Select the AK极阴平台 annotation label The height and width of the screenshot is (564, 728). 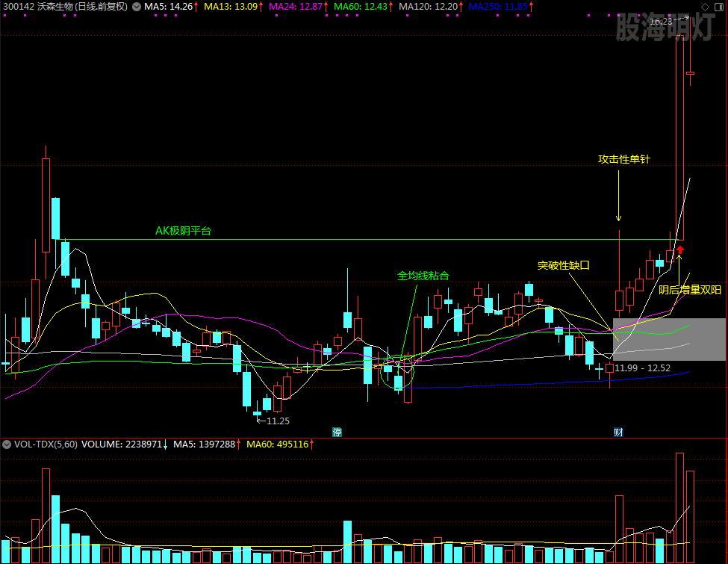(x=183, y=231)
